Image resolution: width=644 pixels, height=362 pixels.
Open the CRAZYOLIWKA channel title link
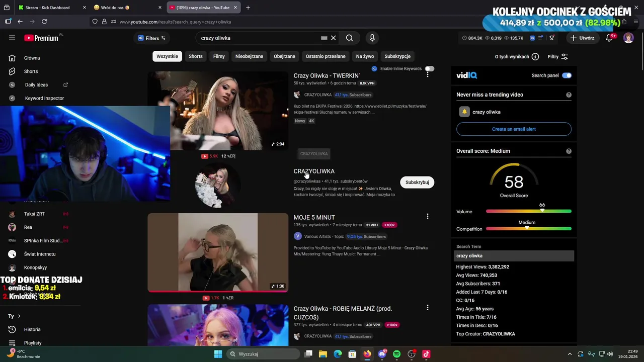(x=314, y=171)
